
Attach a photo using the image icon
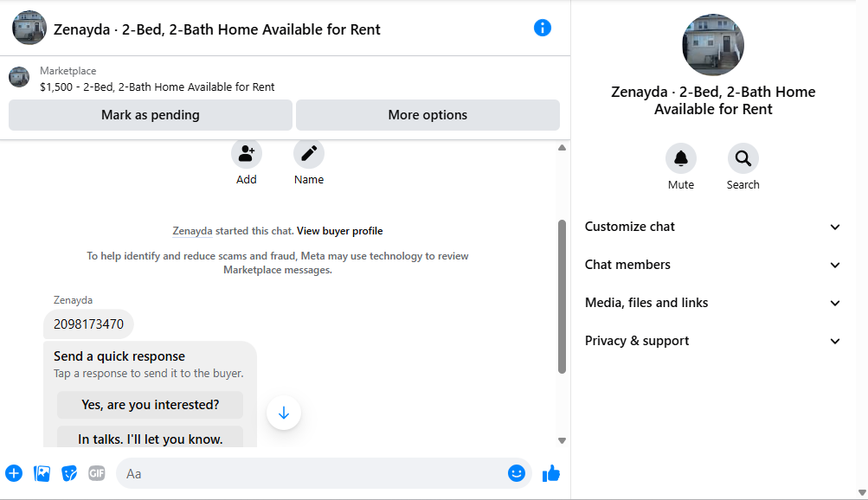pos(42,473)
